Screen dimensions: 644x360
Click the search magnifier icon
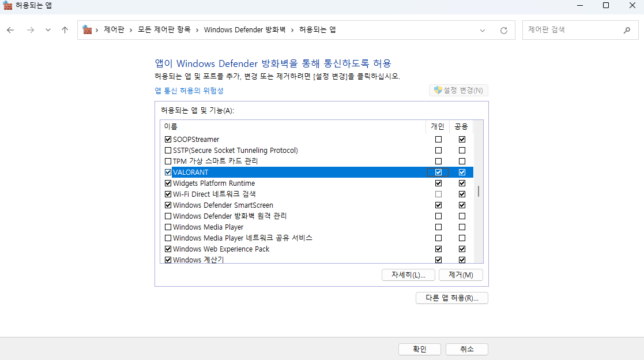[627, 30]
